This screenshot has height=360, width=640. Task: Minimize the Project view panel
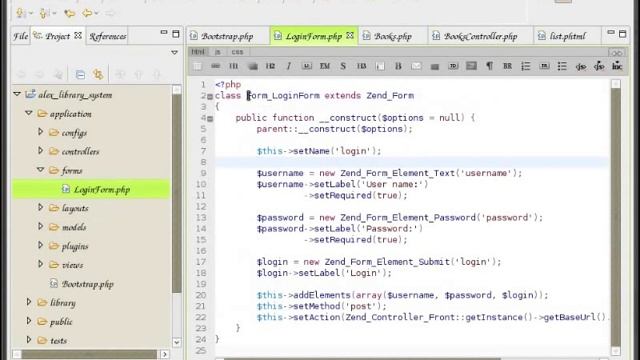click(164, 33)
